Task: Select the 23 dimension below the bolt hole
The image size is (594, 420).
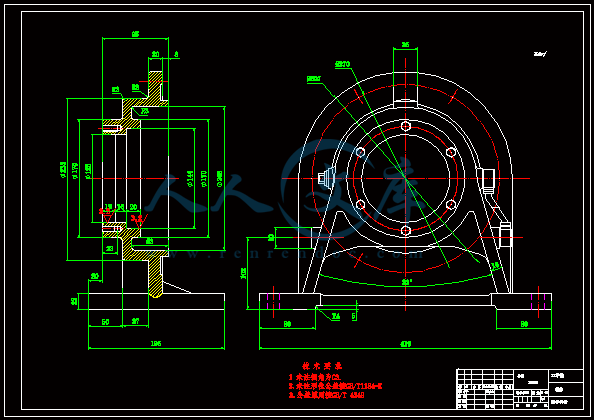Action: pos(109,249)
